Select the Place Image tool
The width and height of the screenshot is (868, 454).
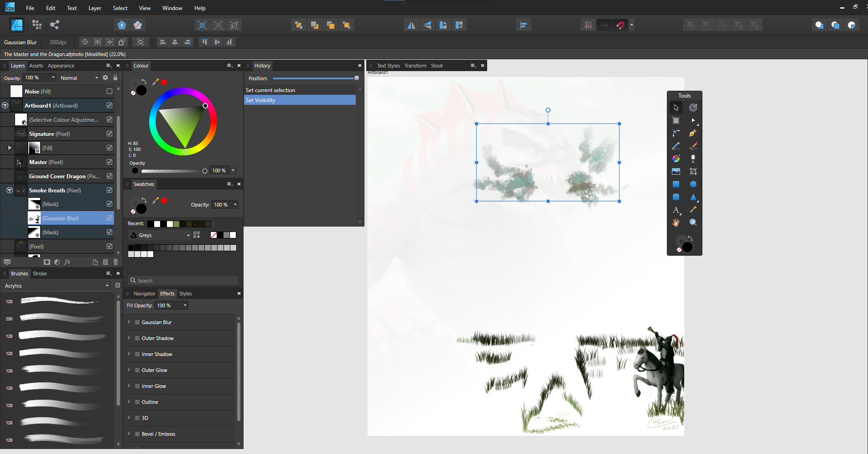[x=676, y=171]
